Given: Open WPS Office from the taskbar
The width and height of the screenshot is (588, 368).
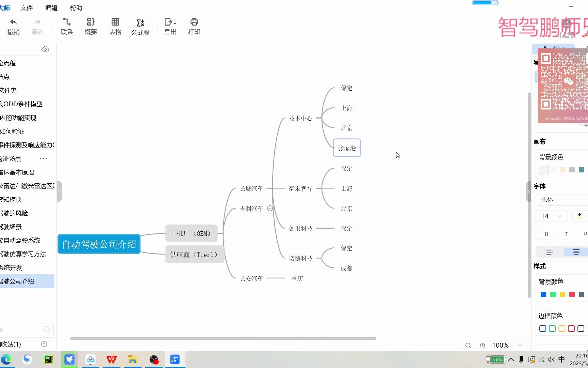Looking at the screenshot, I should (112, 359).
